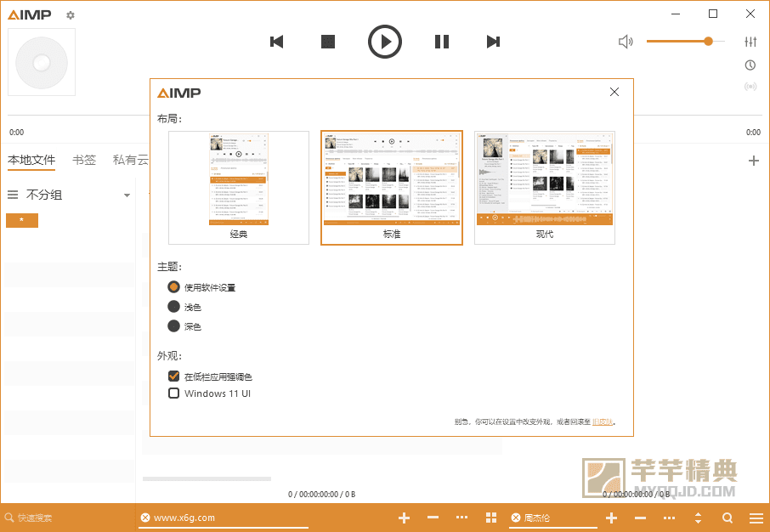Close the AIMP layout dialog
Image resolution: width=770 pixels, height=532 pixels.
(x=614, y=92)
